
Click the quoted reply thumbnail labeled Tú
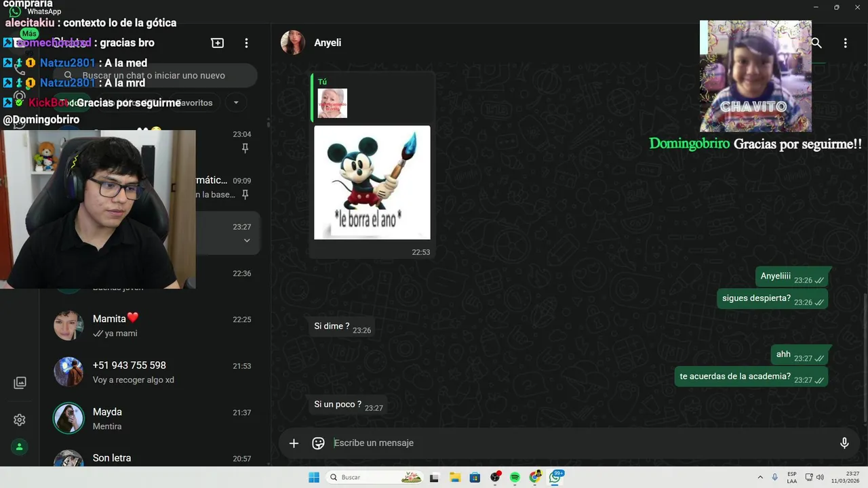point(332,103)
